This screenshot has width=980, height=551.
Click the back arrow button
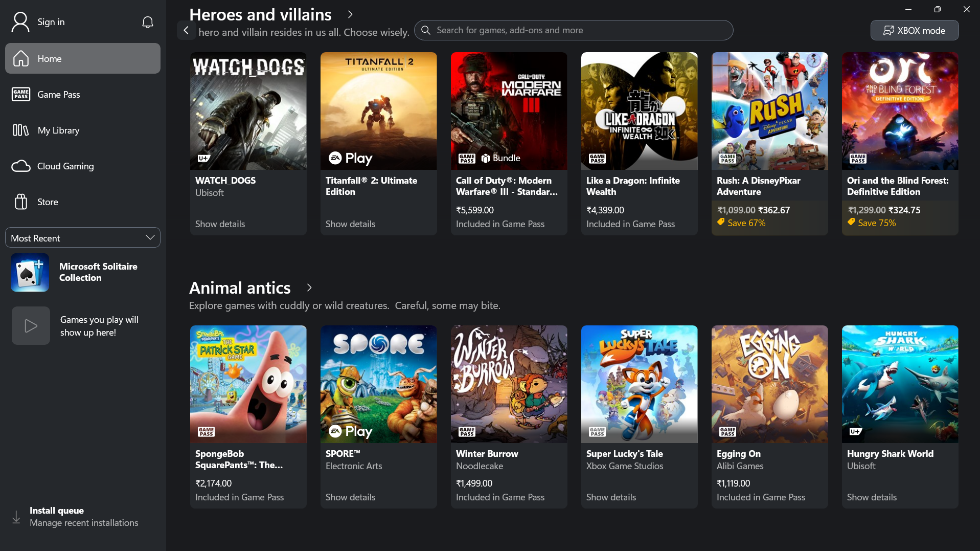[x=186, y=30]
